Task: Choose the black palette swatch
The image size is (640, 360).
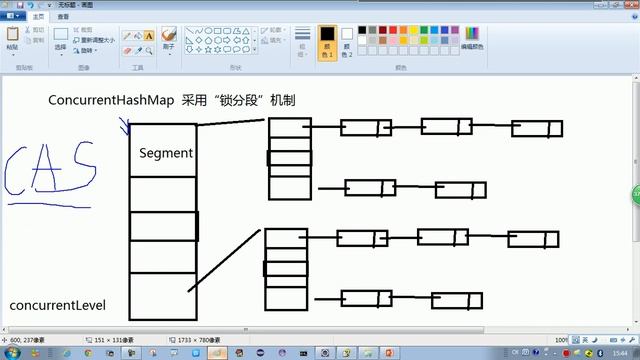Action: (x=362, y=30)
